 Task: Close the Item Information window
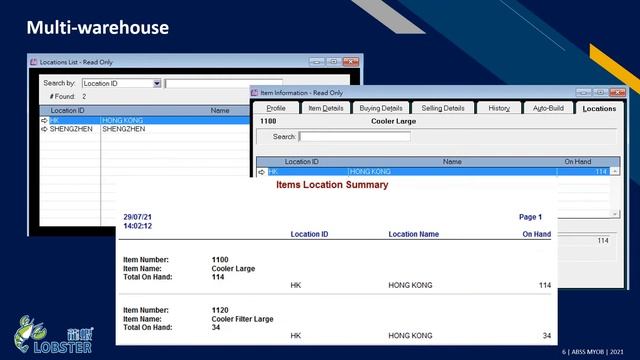pyautogui.click(x=618, y=93)
